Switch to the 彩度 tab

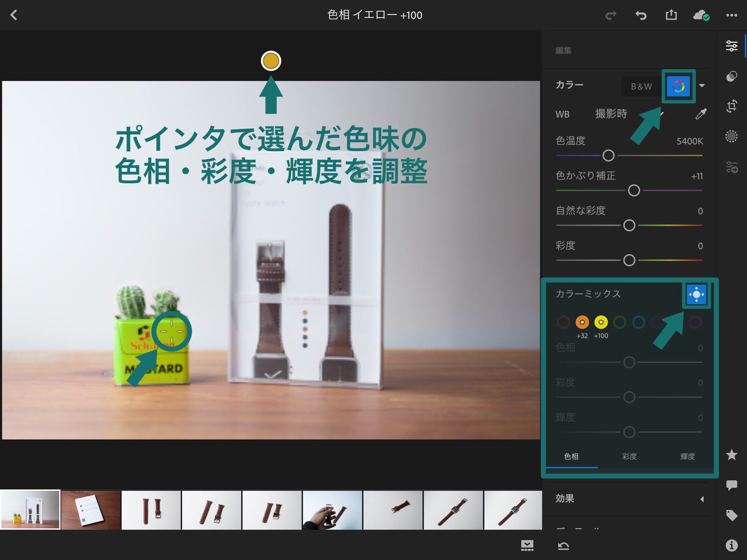click(629, 456)
